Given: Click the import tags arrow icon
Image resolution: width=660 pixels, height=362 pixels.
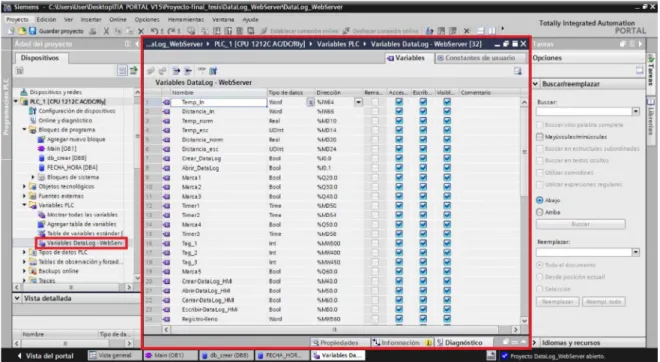Looking at the screenshot, I should click(x=188, y=71).
